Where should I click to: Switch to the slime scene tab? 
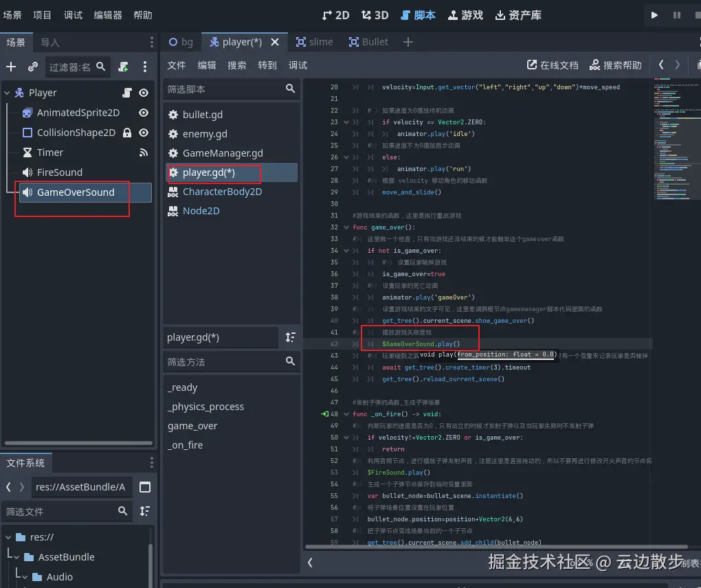pos(314,42)
